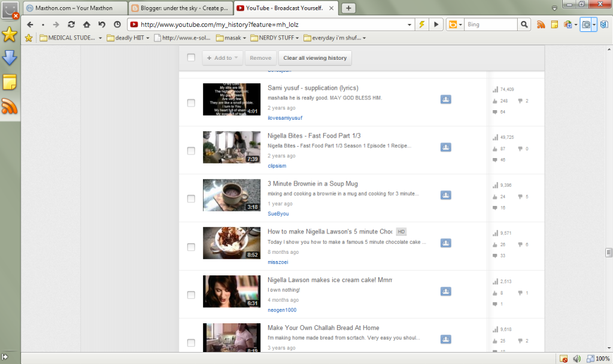Open the ilovesamiyusuf channel link
The width and height of the screenshot is (613, 364).
(285, 118)
